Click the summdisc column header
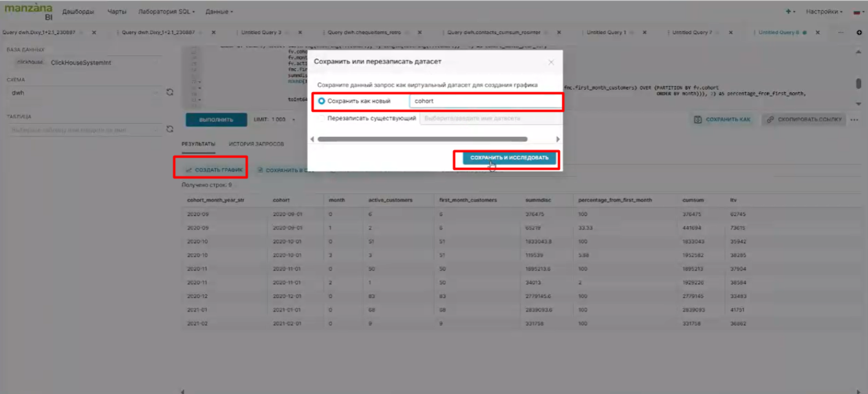The height and width of the screenshot is (394, 868). click(x=539, y=200)
